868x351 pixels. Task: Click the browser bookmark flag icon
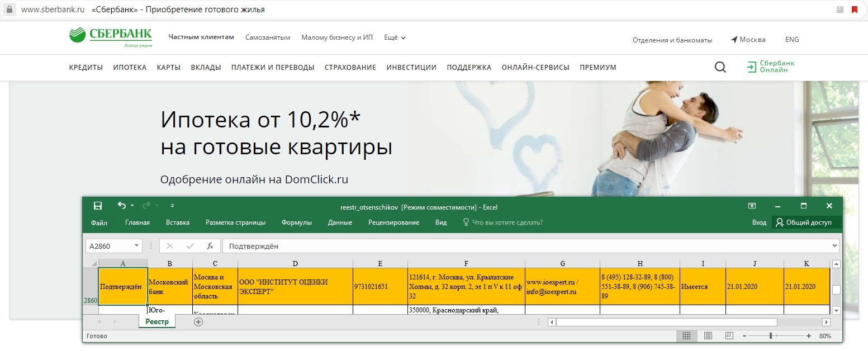855,10
